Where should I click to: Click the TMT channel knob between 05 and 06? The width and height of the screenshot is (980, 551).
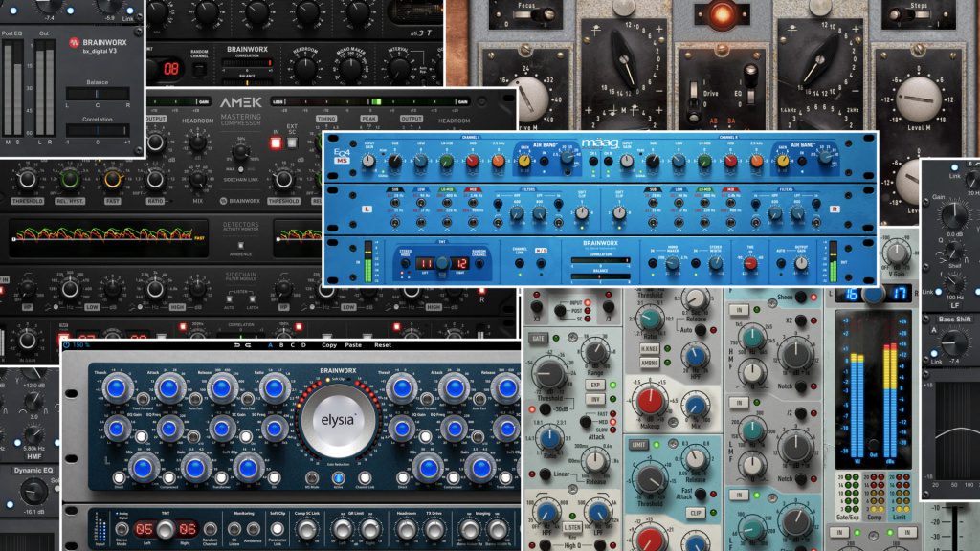click(165, 530)
